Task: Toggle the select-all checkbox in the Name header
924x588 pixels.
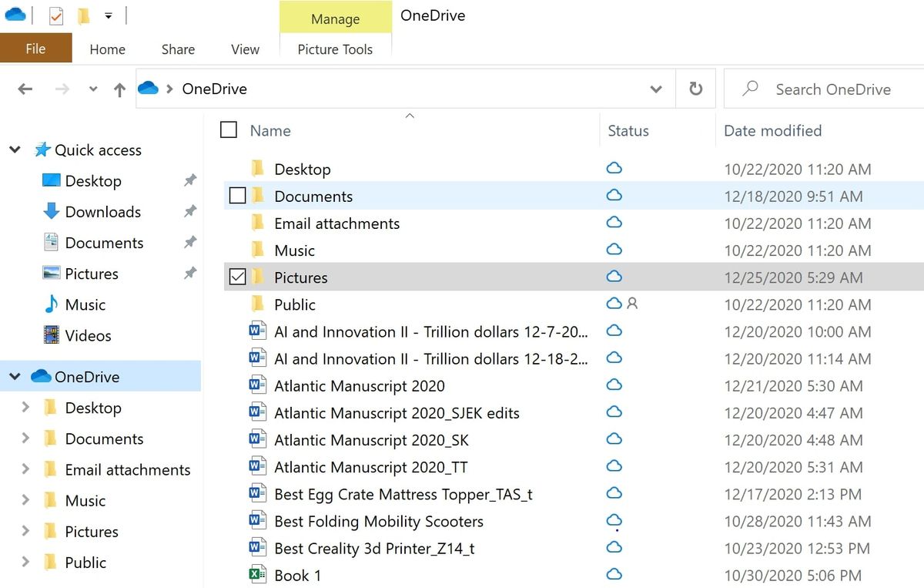Action: tap(229, 129)
